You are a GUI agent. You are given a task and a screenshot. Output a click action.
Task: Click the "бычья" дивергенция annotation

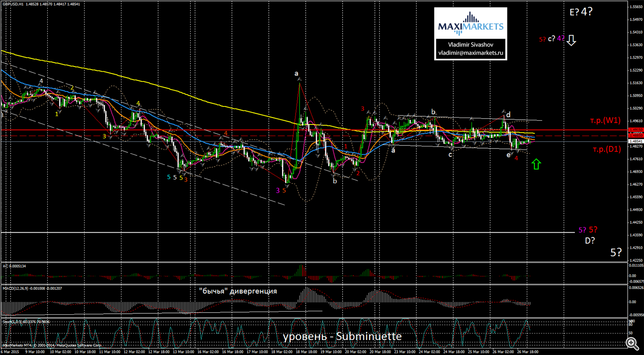pos(238,291)
